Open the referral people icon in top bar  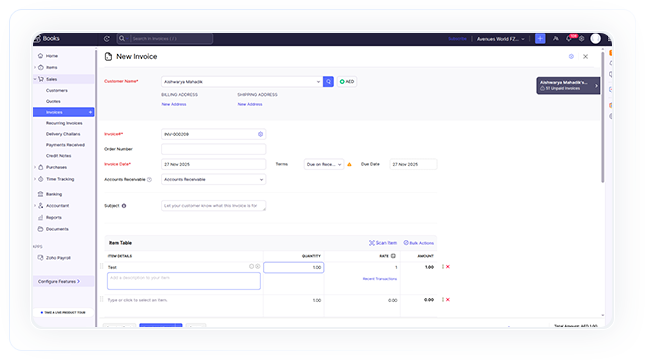[556, 39]
